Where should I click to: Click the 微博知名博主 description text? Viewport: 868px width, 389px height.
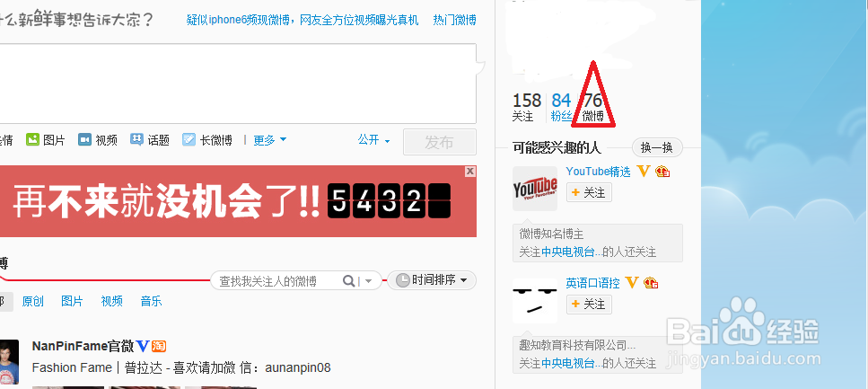click(x=551, y=234)
